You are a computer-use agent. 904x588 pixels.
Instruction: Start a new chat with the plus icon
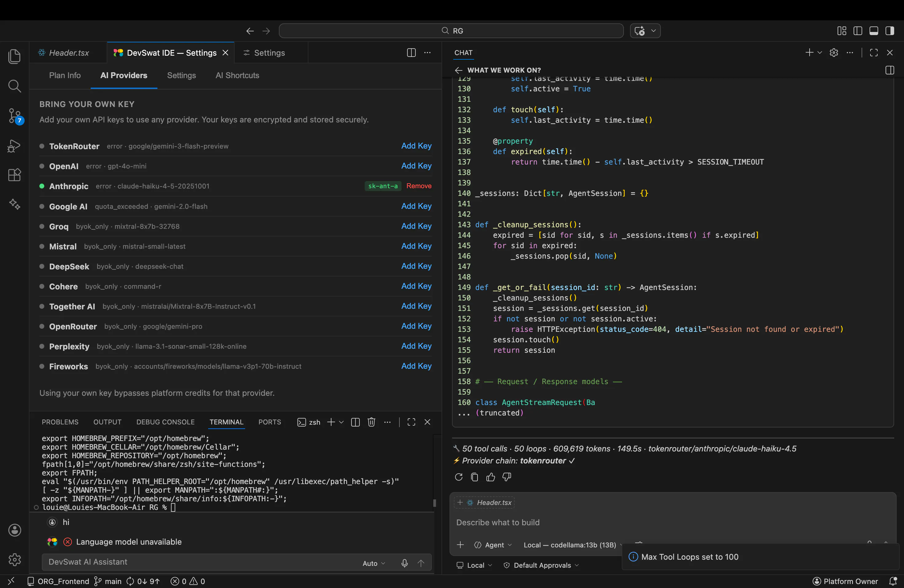click(x=809, y=52)
